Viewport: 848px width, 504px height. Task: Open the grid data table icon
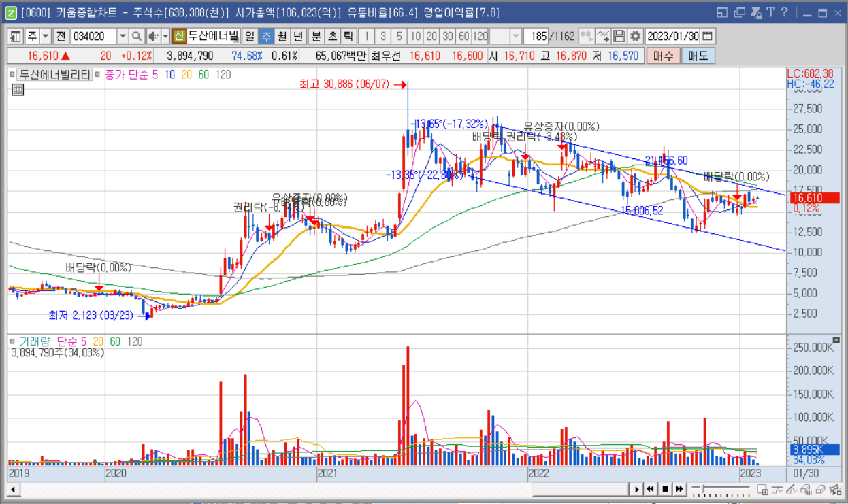[x=18, y=88]
